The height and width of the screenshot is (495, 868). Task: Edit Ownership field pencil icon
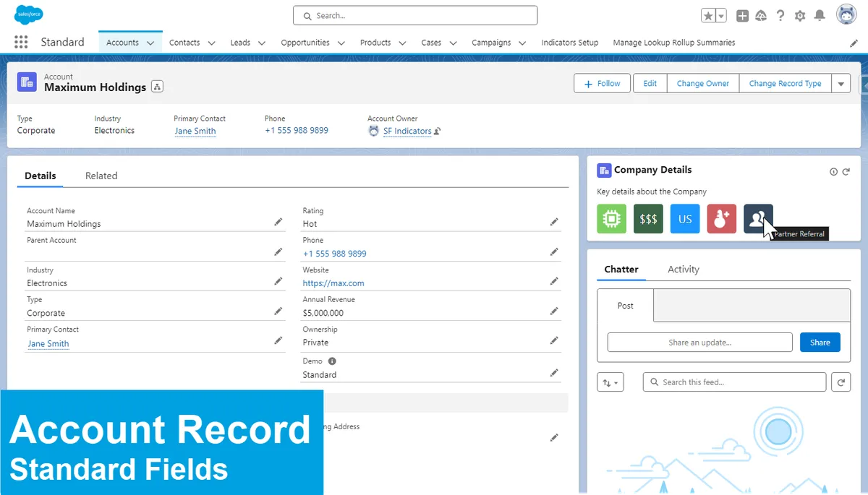(x=553, y=341)
